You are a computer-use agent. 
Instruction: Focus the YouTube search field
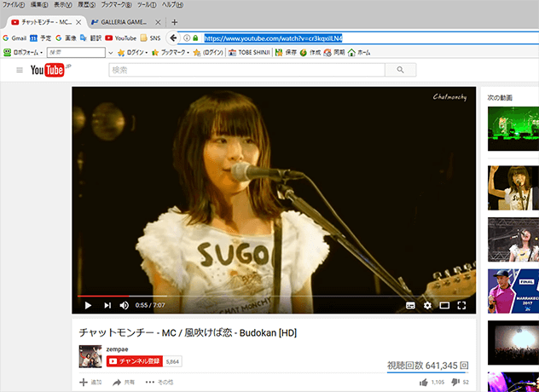coord(246,70)
